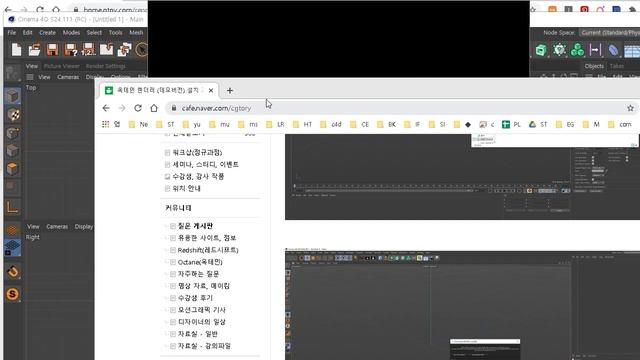Go back in the front Chrome window
This screenshot has width=640, height=360.
106,108
